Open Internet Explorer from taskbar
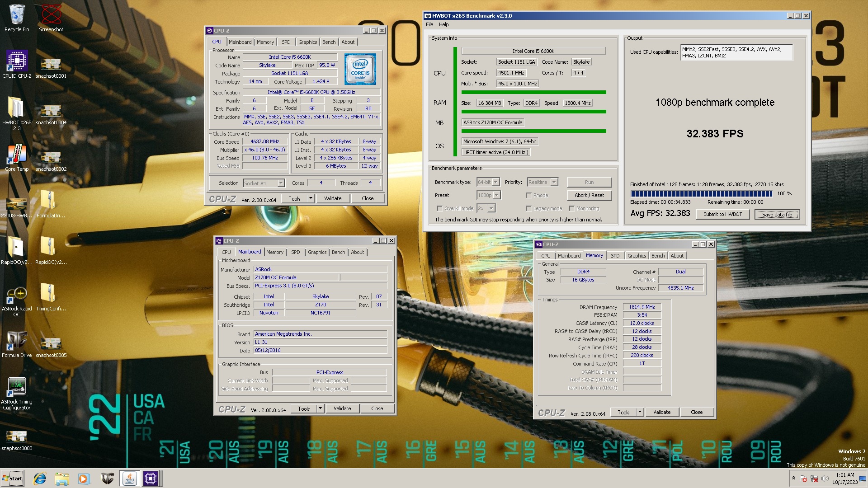This screenshot has height=488, width=868. [40, 479]
